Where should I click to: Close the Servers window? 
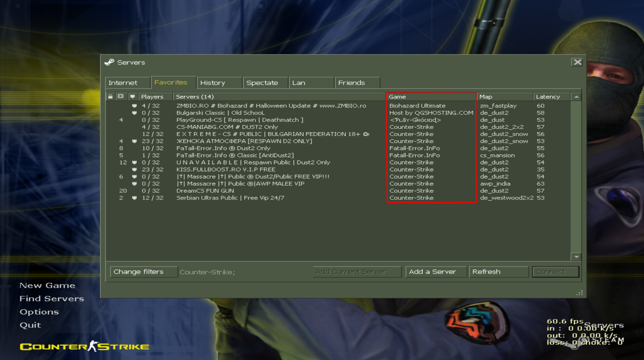577,62
